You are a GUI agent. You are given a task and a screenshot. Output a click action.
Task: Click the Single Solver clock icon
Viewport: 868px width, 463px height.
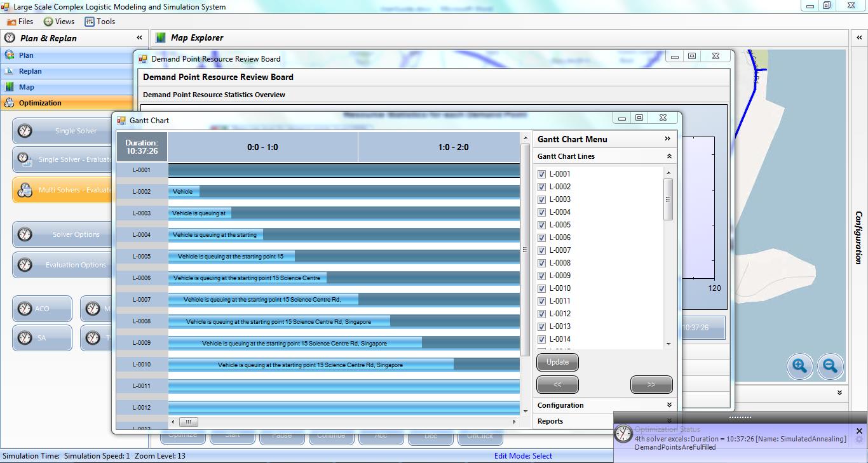point(25,131)
